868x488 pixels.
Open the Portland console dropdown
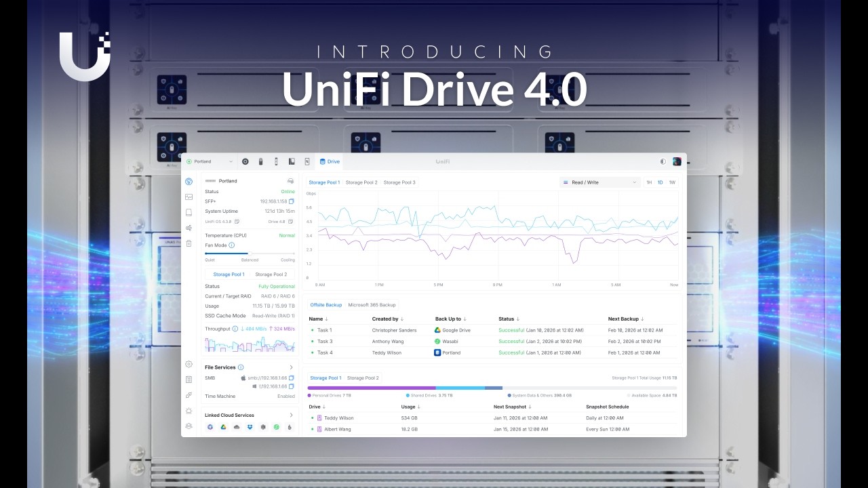click(210, 161)
